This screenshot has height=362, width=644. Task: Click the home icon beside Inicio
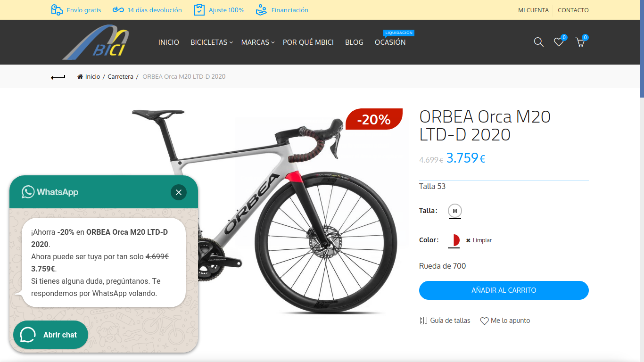pos(80,76)
